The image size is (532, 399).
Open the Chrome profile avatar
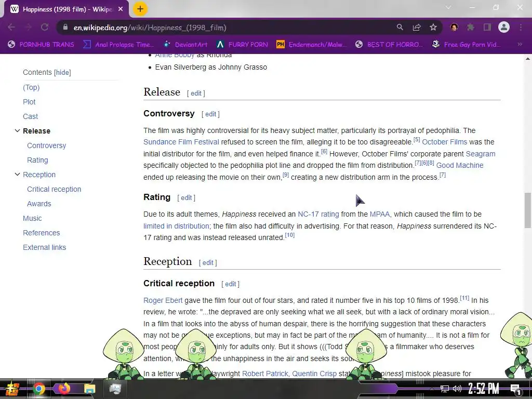click(x=504, y=27)
